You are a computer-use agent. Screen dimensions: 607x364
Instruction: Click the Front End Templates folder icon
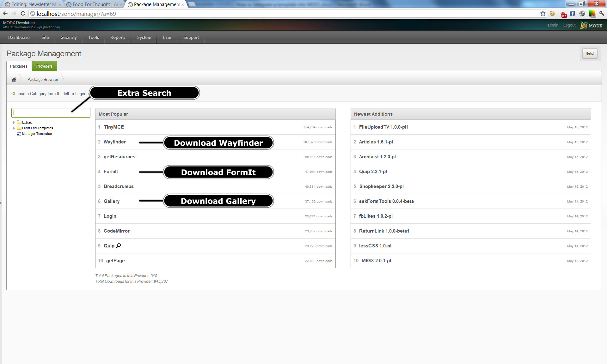[x=19, y=128]
